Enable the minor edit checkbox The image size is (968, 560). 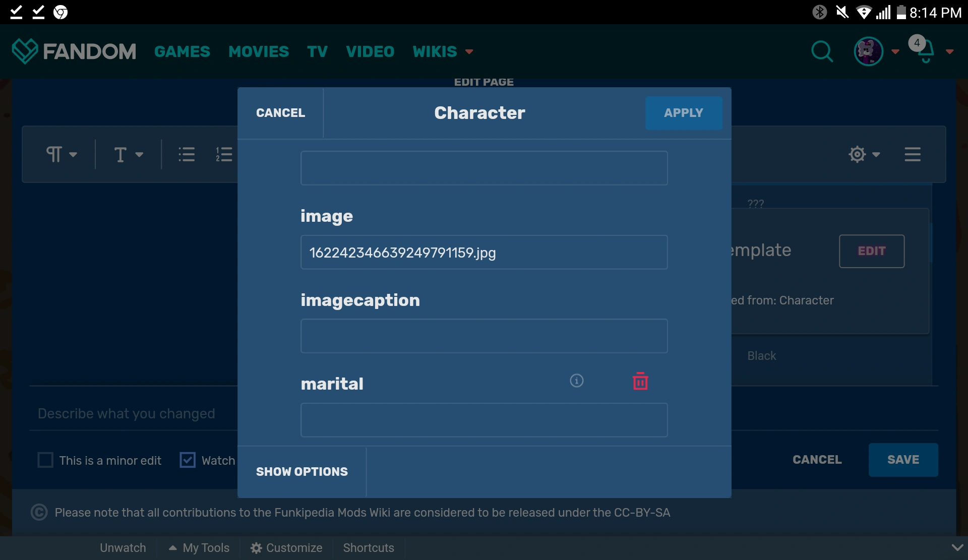[x=45, y=460]
